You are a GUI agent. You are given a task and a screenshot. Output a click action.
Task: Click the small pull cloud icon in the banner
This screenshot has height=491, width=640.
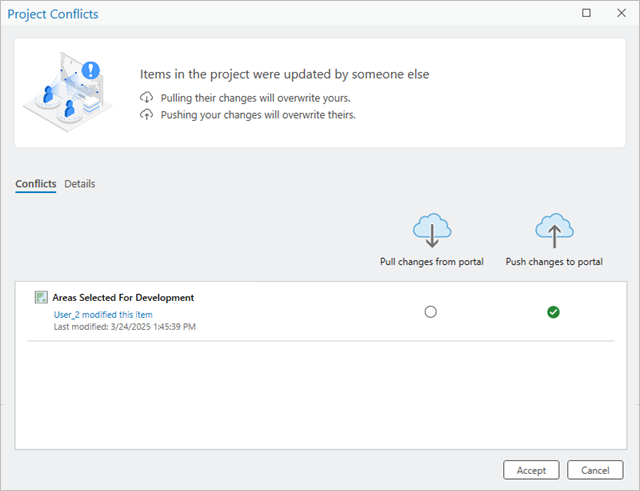pyautogui.click(x=148, y=97)
